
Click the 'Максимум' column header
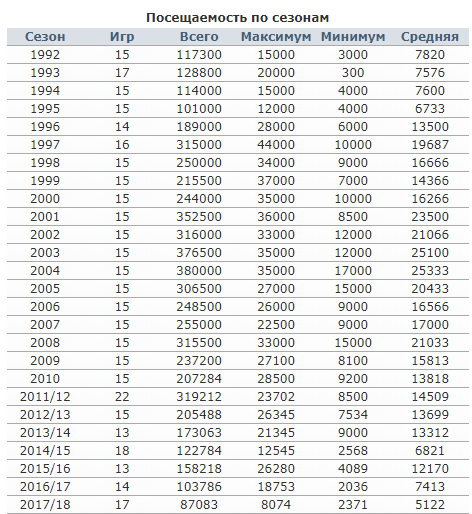tap(276, 37)
